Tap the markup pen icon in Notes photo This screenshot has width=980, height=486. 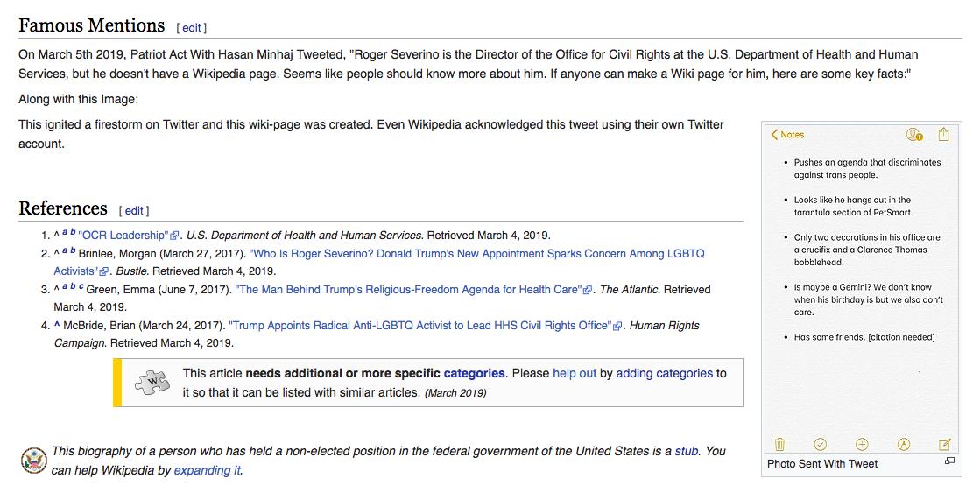903,444
